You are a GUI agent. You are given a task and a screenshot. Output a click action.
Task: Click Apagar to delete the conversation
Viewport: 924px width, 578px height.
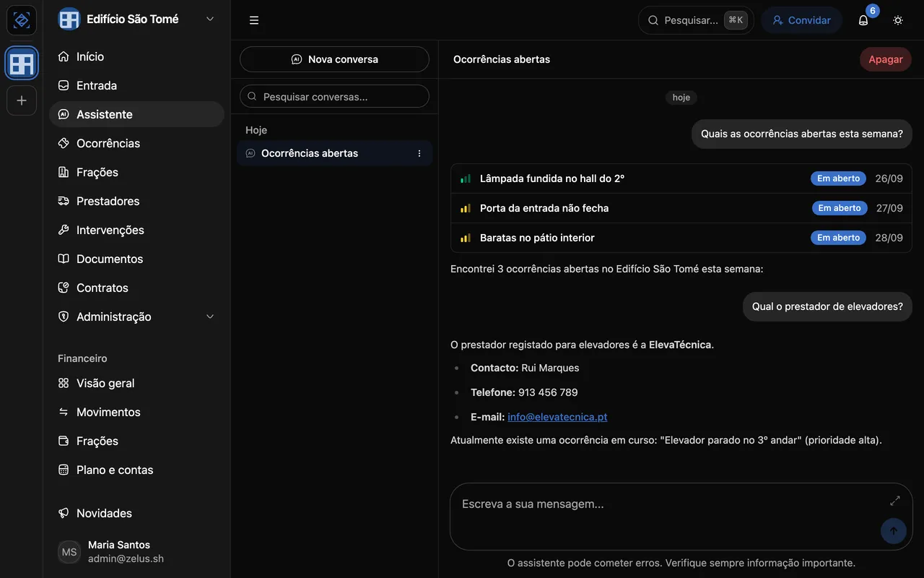pos(885,59)
